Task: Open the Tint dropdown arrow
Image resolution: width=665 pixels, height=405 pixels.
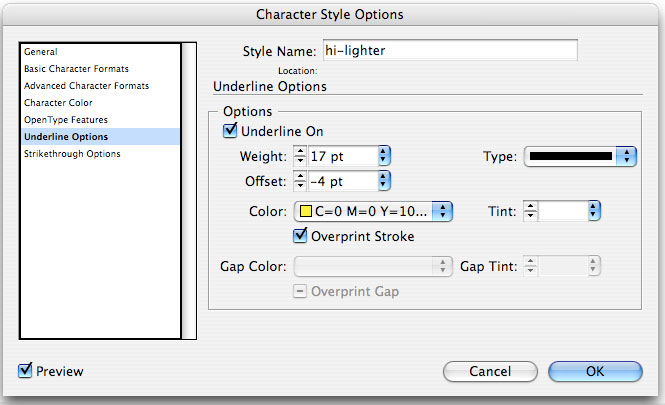Action: (594, 211)
